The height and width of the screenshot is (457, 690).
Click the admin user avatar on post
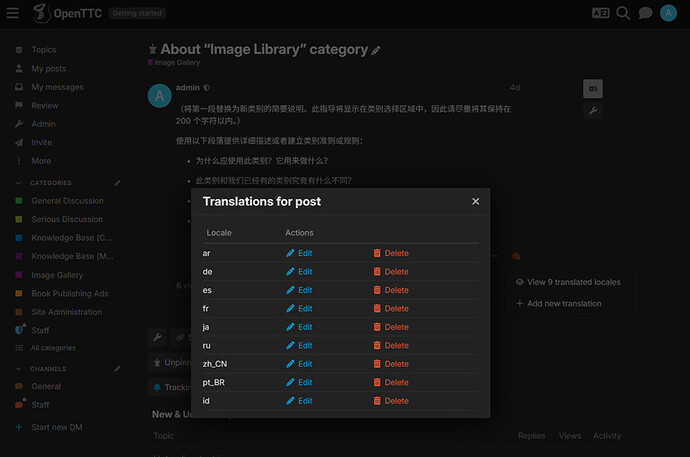tap(159, 96)
